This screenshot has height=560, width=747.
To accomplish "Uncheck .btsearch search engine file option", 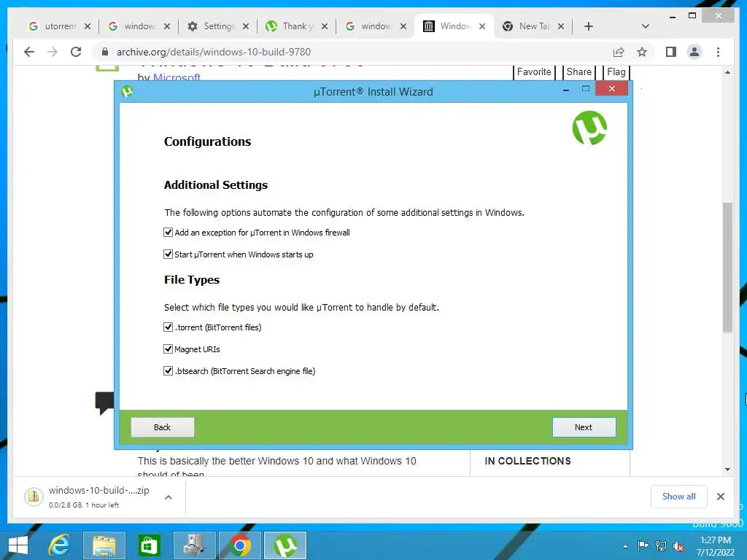I will click(x=168, y=371).
